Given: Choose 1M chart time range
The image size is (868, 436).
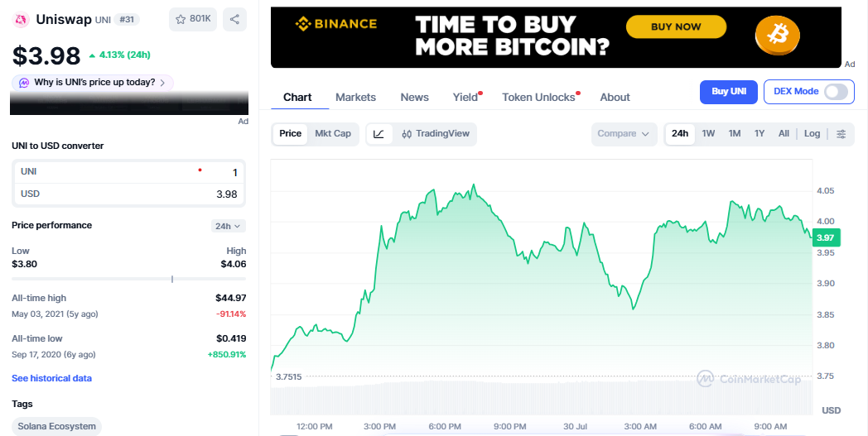Looking at the screenshot, I should click(x=734, y=134).
